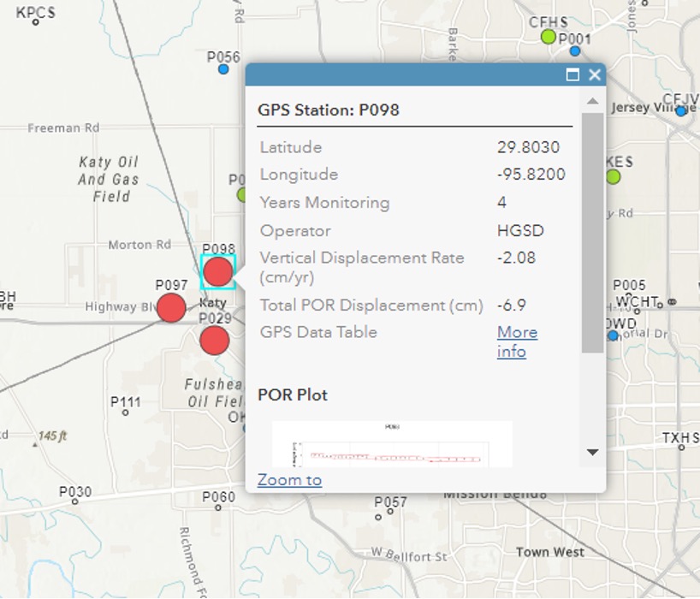Select the KPCS station marker
This screenshot has width=700, height=599.
(x=36, y=22)
